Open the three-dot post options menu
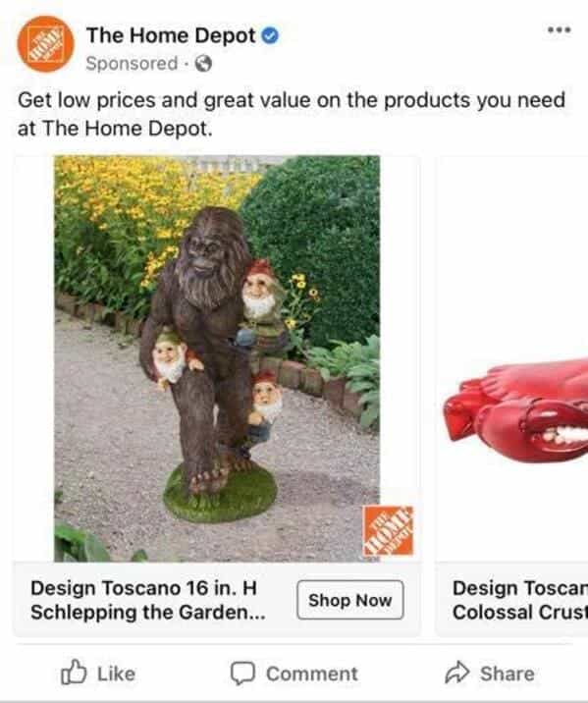 tap(559, 30)
